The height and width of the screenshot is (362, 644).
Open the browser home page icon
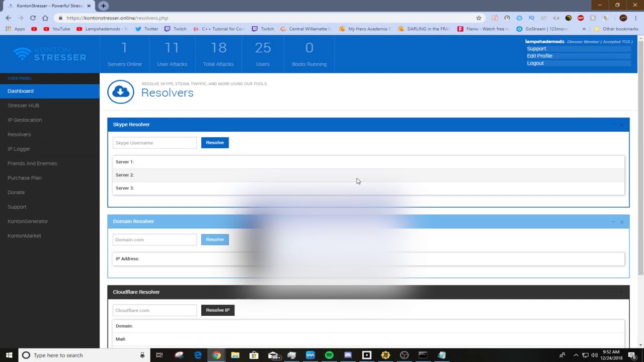(x=45, y=18)
